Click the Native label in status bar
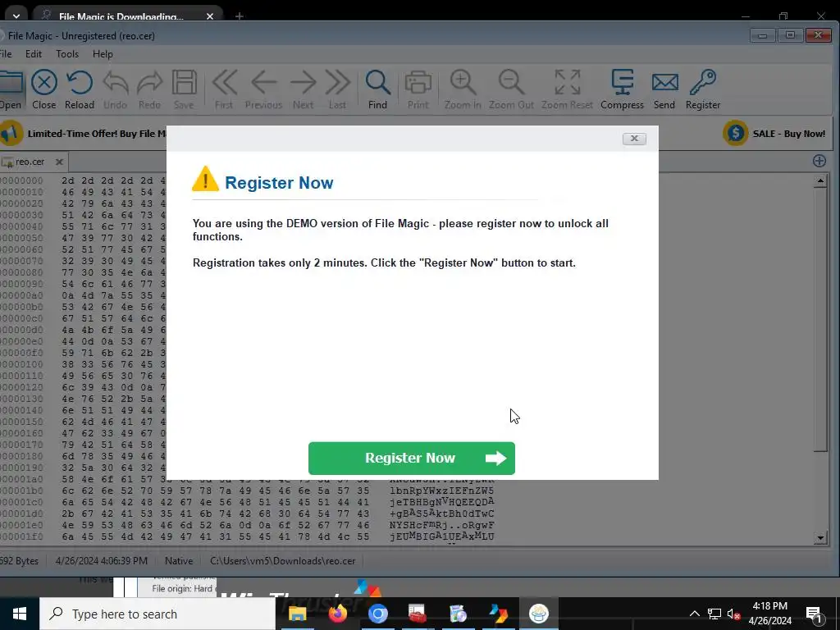 tap(178, 561)
